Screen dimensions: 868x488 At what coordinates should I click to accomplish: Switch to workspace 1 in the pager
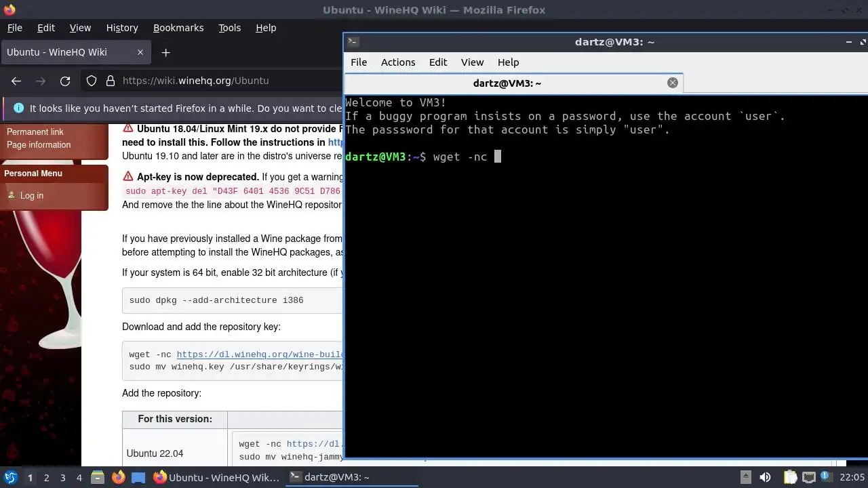pos(30,478)
